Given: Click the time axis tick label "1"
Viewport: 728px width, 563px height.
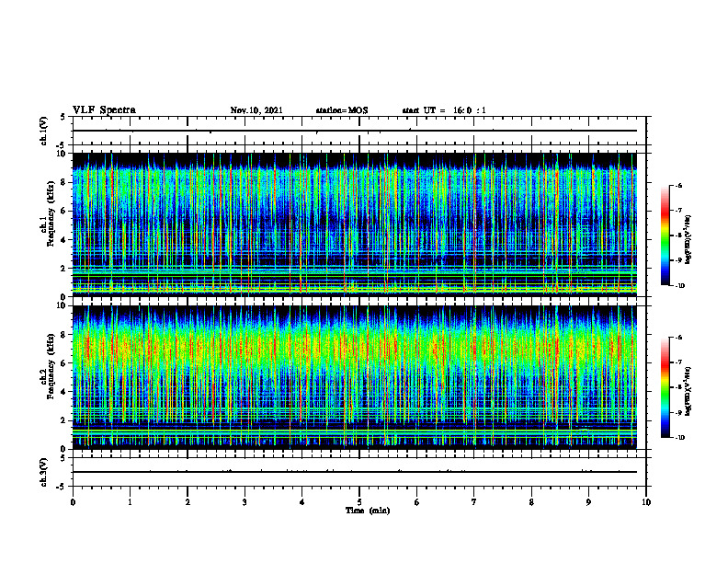Looking at the screenshot, I should (x=130, y=502).
